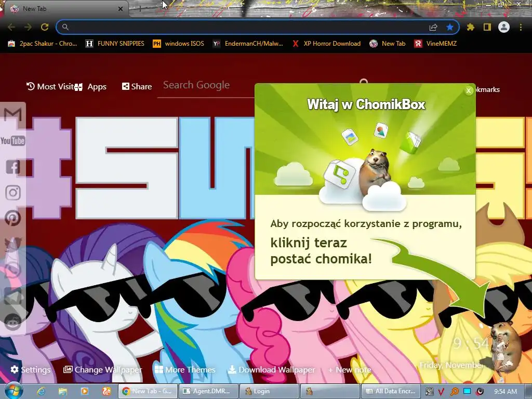The height and width of the screenshot is (399, 532).
Task: Click the "kliknij teraz postać chomika!" text
Action: [x=321, y=251]
